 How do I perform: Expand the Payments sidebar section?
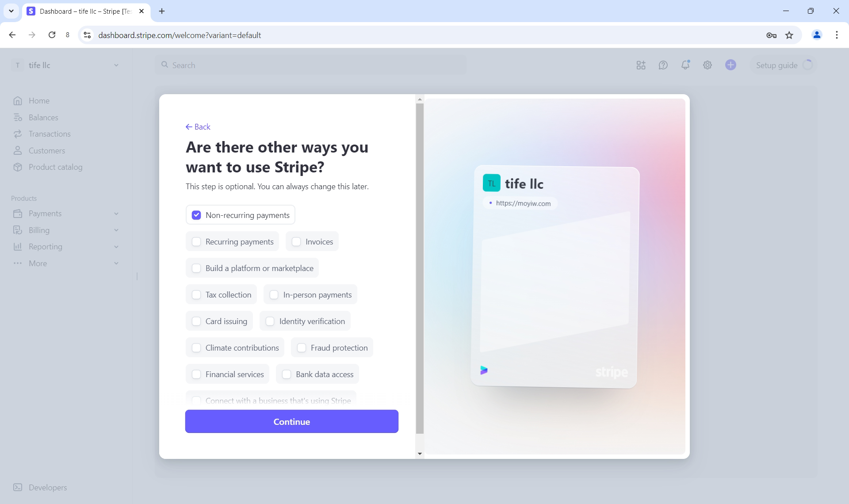[116, 214]
